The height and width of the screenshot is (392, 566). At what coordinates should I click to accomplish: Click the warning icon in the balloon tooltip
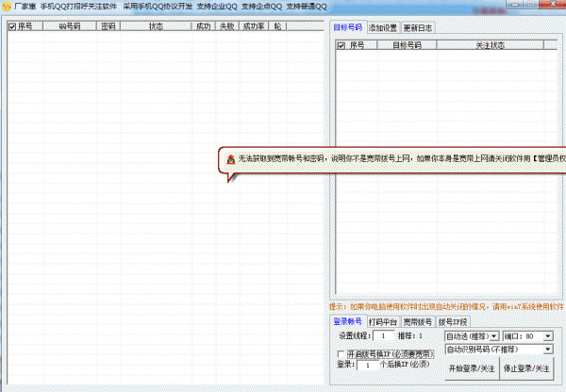pyautogui.click(x=231, y=159)
